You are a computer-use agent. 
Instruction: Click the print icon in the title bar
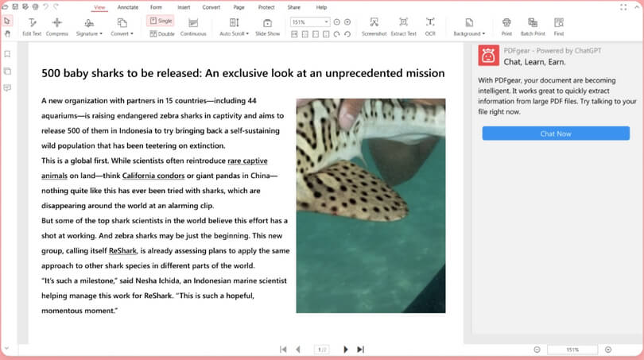point(36,6)
